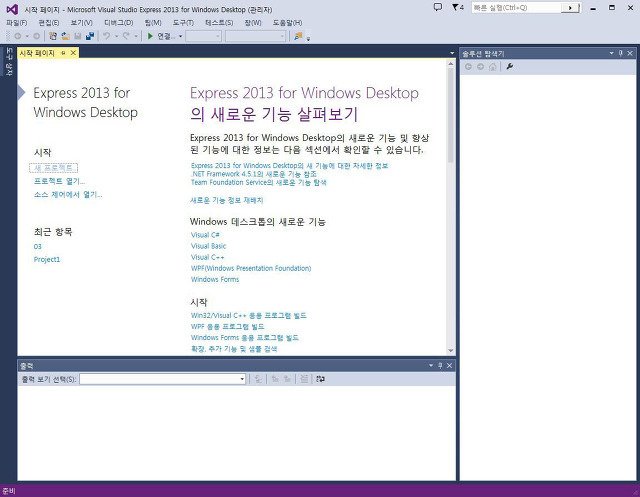Start debugging with the green play button
This screenshot has width=640, height=497.
tap(150, 36)
